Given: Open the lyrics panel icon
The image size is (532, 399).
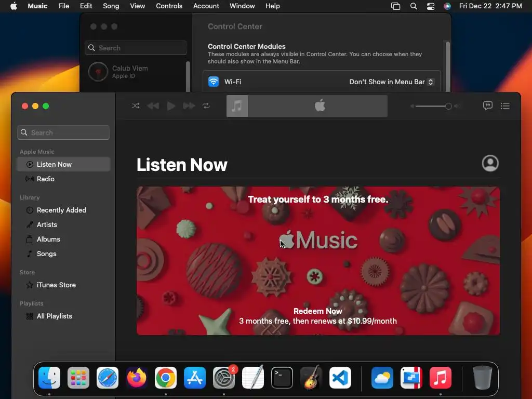Looking at the screenshot, I should [487, 106].
